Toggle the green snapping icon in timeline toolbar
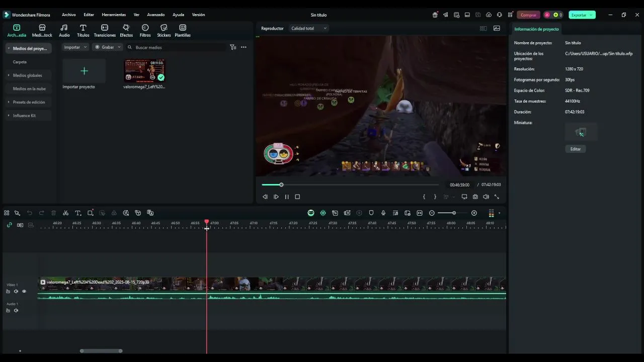 pos(323,213)
